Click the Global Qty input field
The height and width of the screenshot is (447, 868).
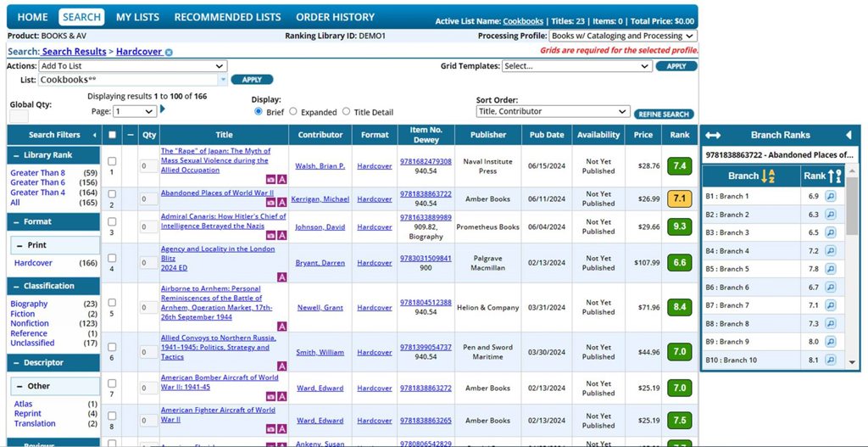pos(18,116)
